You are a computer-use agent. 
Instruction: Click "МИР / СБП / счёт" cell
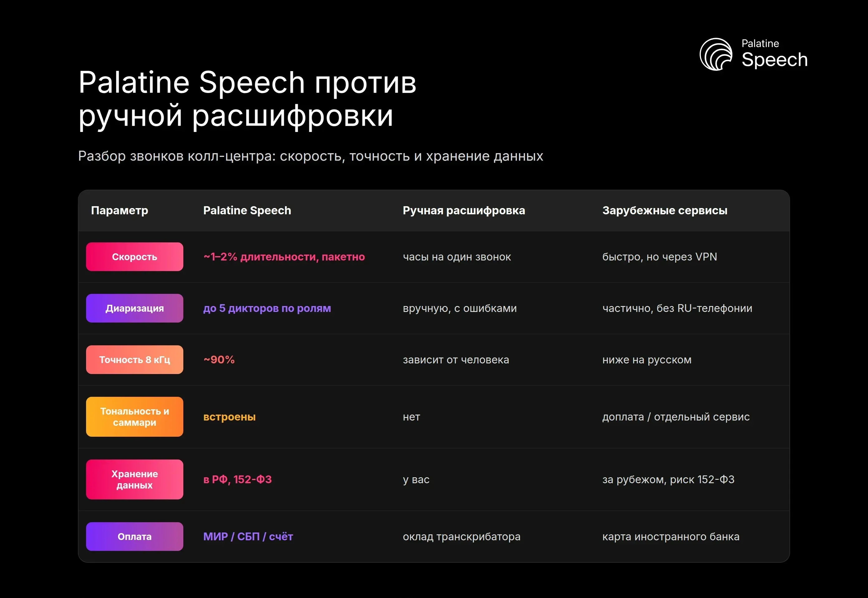pos(248,537)
